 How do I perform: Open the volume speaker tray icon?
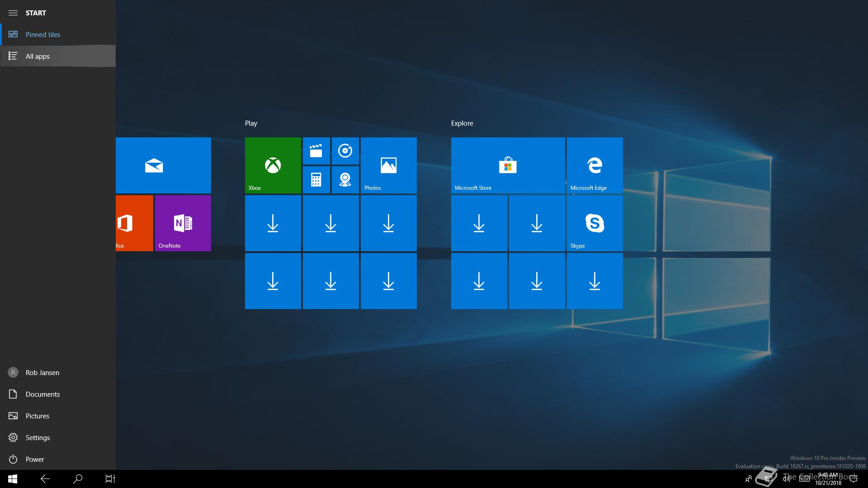pos(787,479)
